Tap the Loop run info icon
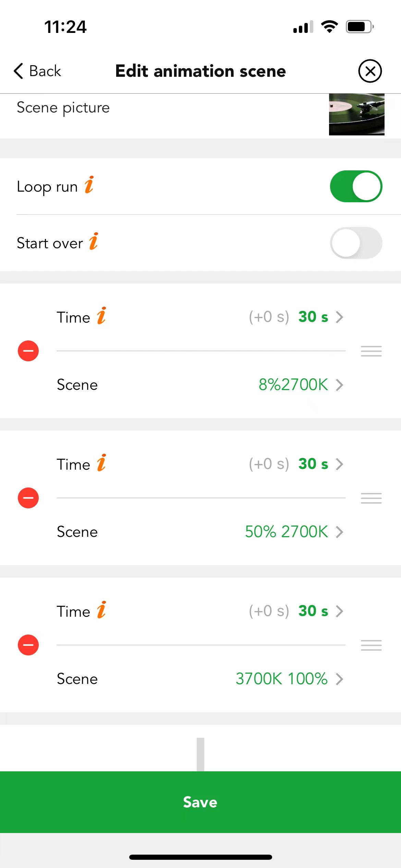401x868 pixels. click(x=89, y=185)
